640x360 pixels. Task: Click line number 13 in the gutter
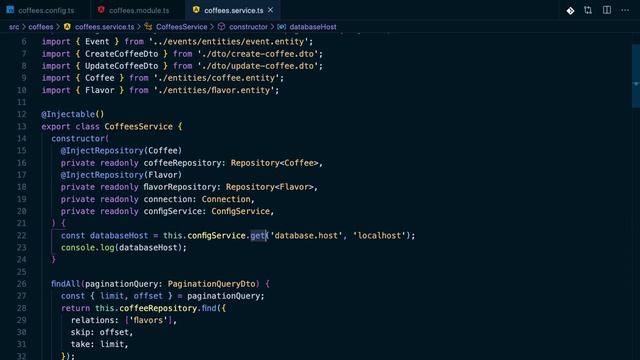[x=22, y=127]
